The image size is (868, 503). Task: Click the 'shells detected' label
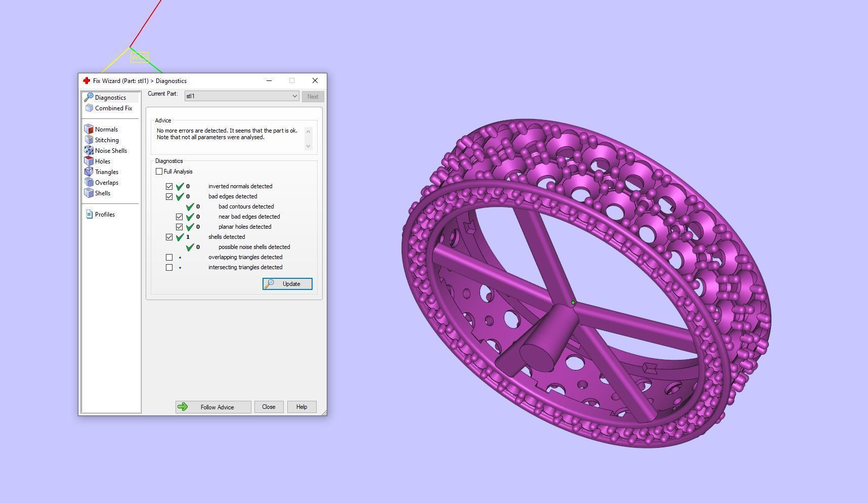coord(227,237)
